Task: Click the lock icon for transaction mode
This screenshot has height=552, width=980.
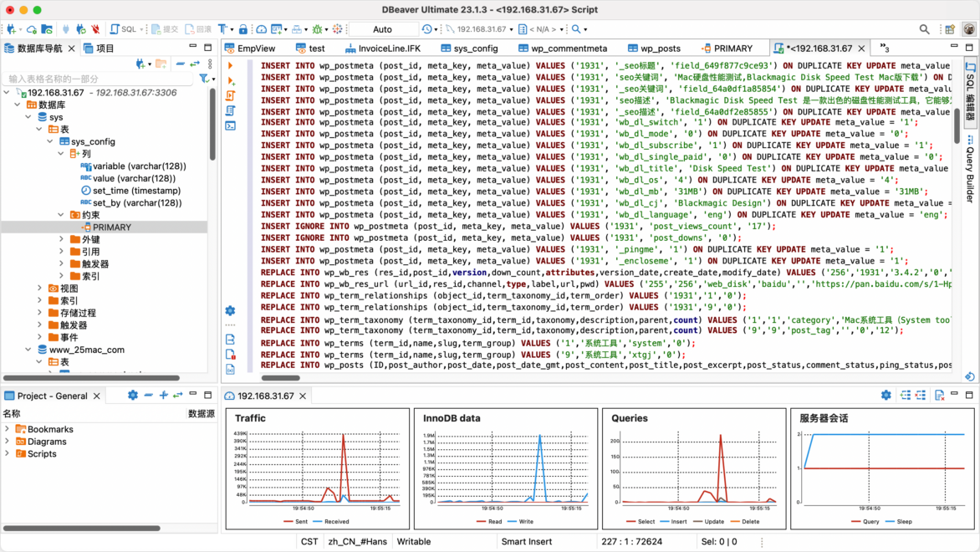Action: click(243, 29)
